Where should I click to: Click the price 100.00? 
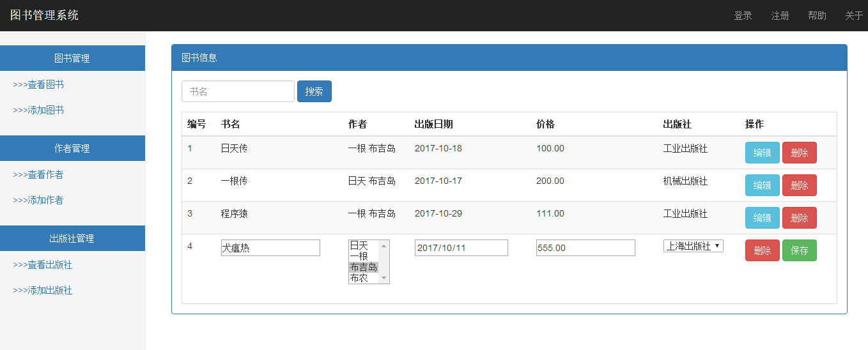click(550, 148)
